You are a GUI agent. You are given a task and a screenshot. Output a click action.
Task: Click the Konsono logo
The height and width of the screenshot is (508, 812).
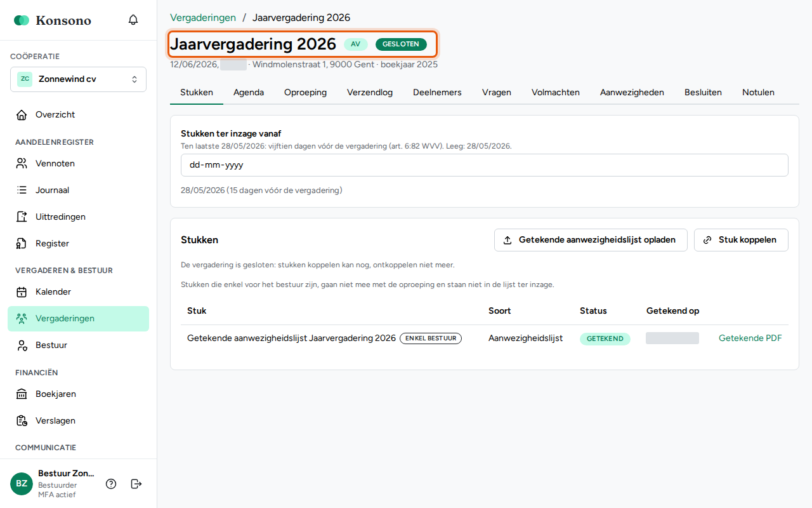[x=53, y=20]
